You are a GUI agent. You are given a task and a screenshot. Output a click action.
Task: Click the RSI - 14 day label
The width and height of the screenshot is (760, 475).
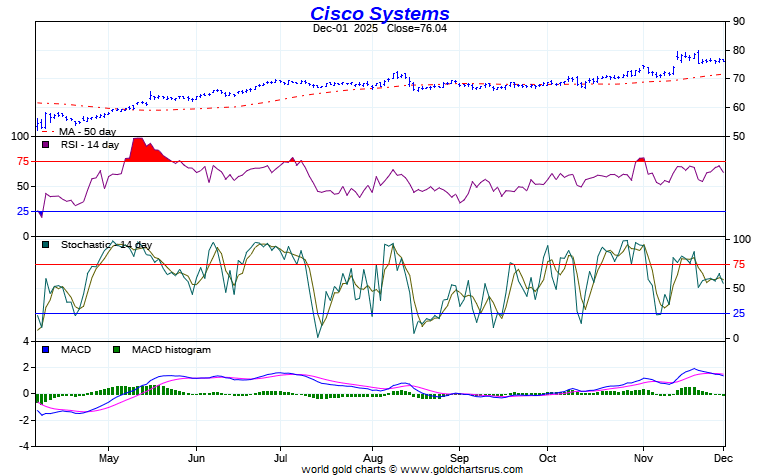[x=90, y=144]
